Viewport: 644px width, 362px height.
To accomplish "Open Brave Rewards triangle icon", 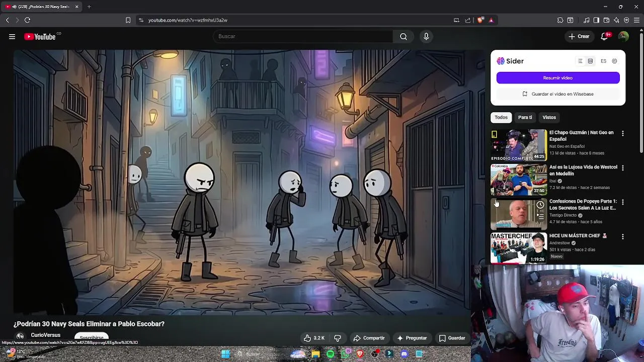I will point(491,20).
